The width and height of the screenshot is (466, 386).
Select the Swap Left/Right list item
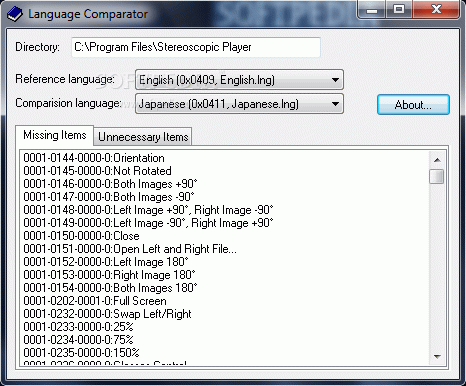pyautogui.click(x=107, y=314)
